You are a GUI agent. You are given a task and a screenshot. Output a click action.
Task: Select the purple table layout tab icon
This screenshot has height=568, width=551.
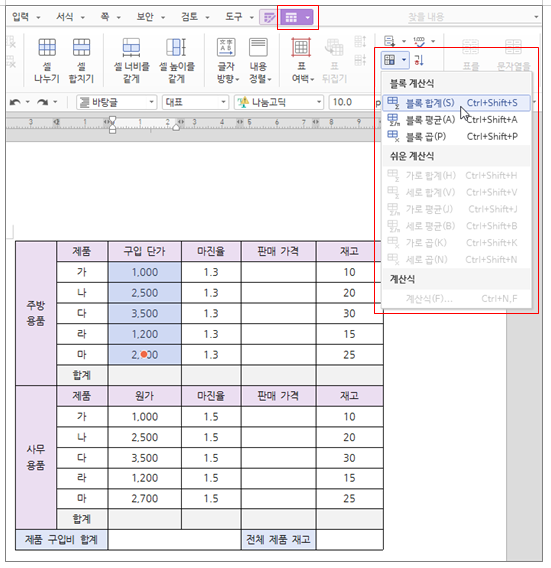tap(291, 17)
